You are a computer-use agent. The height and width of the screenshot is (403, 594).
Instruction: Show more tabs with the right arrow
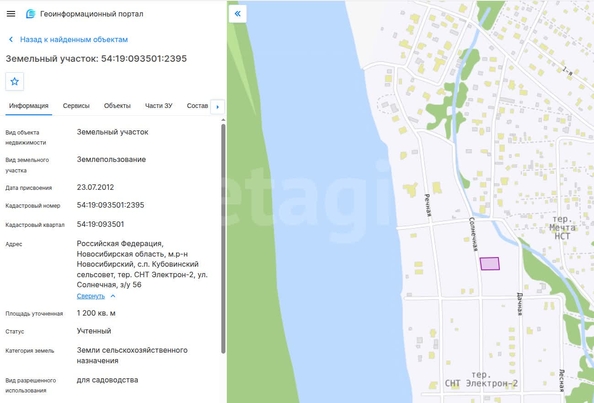coord(217,107)
